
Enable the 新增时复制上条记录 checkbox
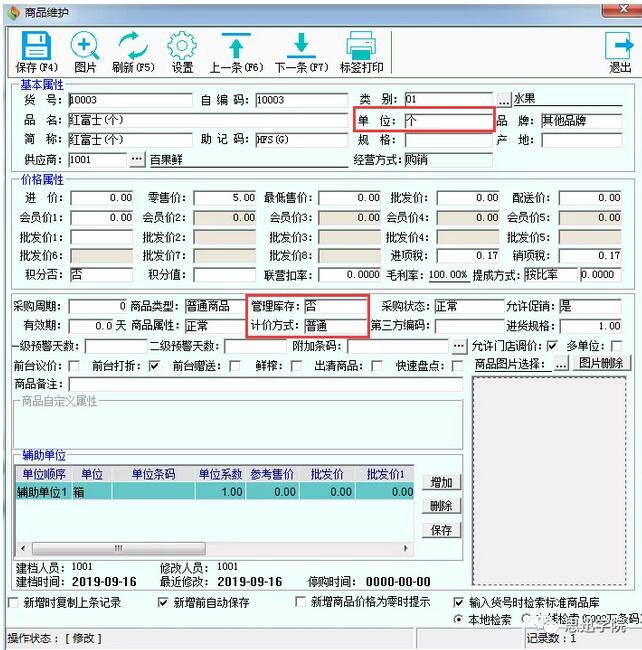tap(14, 603)
